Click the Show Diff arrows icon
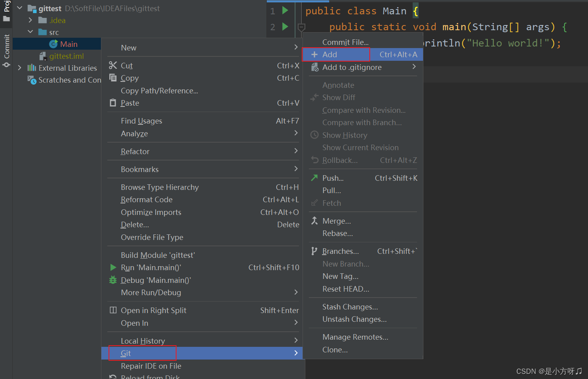The height and width of the screenshot is (379, 588). point(314,97)
